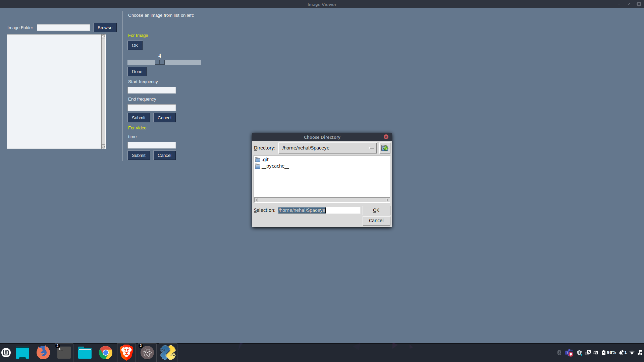Close the Choose Directory dialog
The width and height of the screenshot is (644, 362).
[386, 137]
